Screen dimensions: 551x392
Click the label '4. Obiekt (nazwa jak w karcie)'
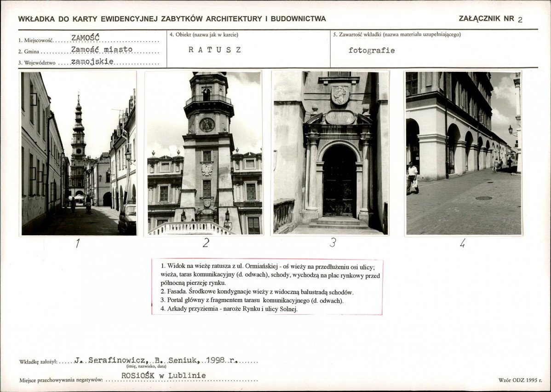click(204, 35)
